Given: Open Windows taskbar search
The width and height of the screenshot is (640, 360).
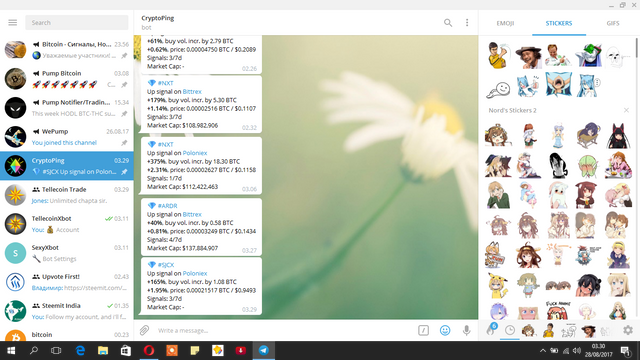Looking at the screenshot, I should tap(34, 351).
